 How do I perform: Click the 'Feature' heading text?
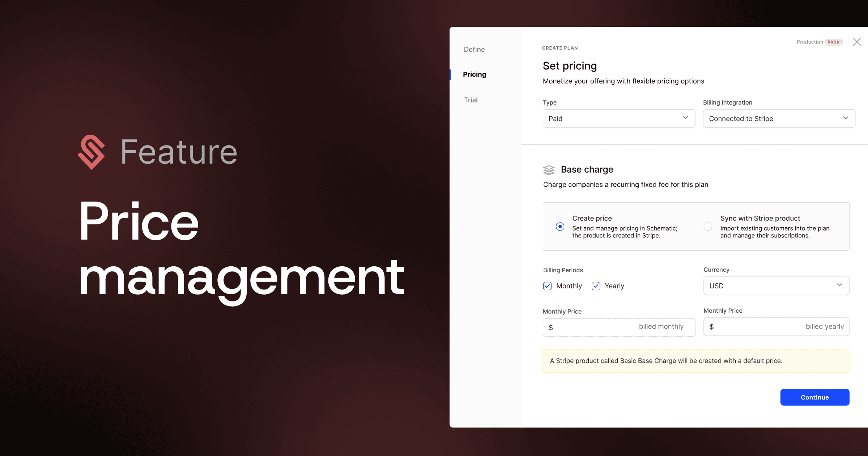[179, 152]
